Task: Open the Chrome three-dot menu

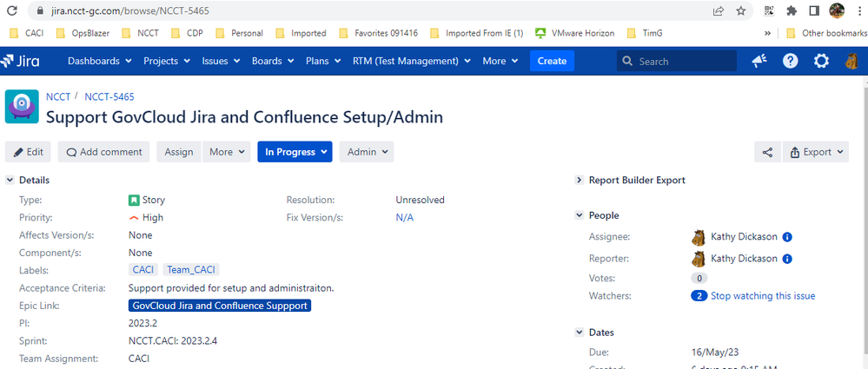Action: pyautogui.click(x=858, y=10)
